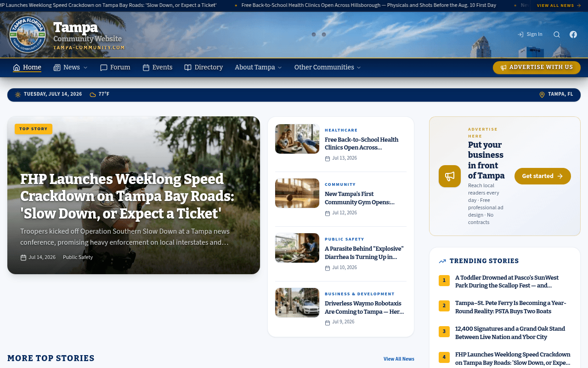Click View All News beside More Top Stories
The width and height of the screenshot is (588, 368).
click(399, 359)
